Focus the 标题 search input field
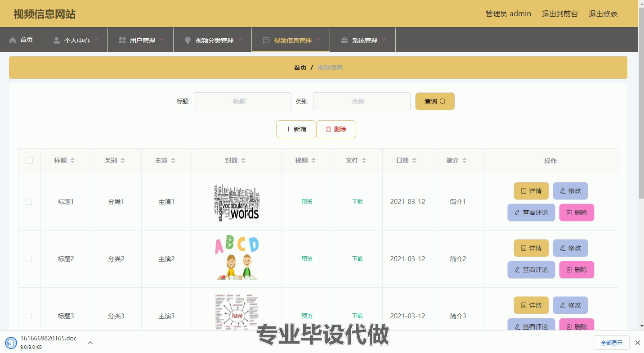The image size is (644, 353). [x=242, y=101]
